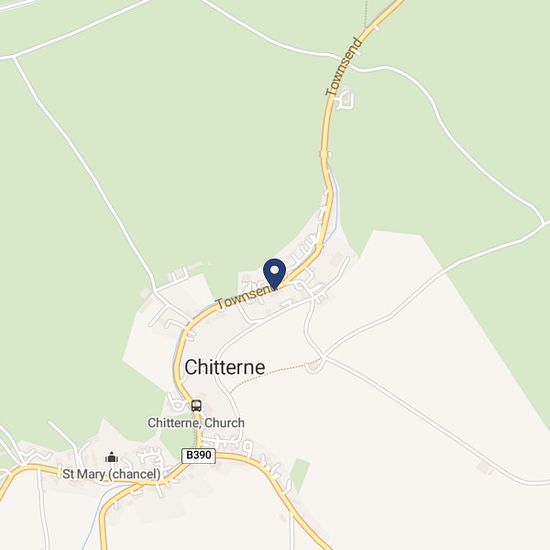
Task: Click the B390 road shield badge
Action: pos(199,455)
